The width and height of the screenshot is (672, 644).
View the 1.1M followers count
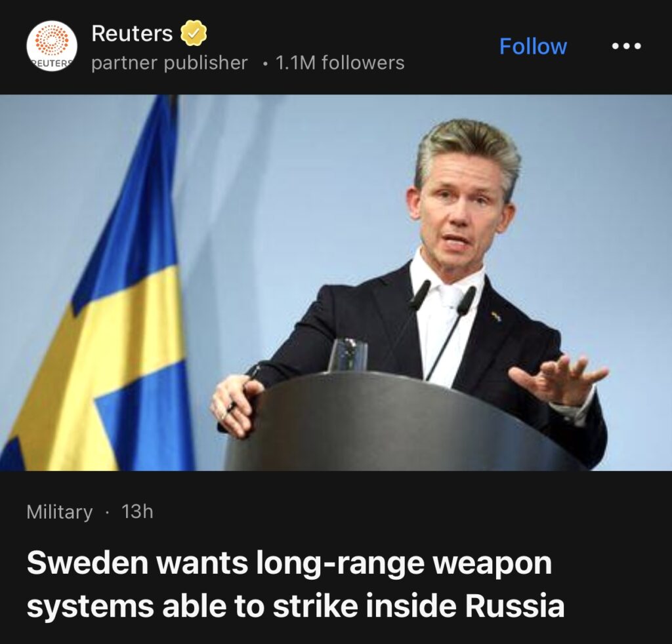point(341,63)
